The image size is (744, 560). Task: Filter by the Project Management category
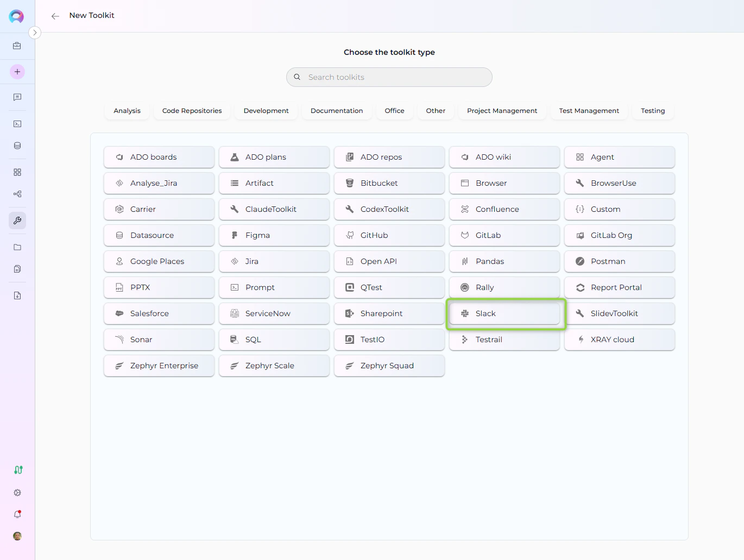(x=502, y=111)
